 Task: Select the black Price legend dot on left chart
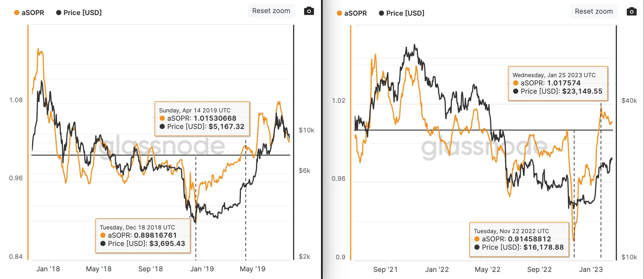(x=58, y=13)
